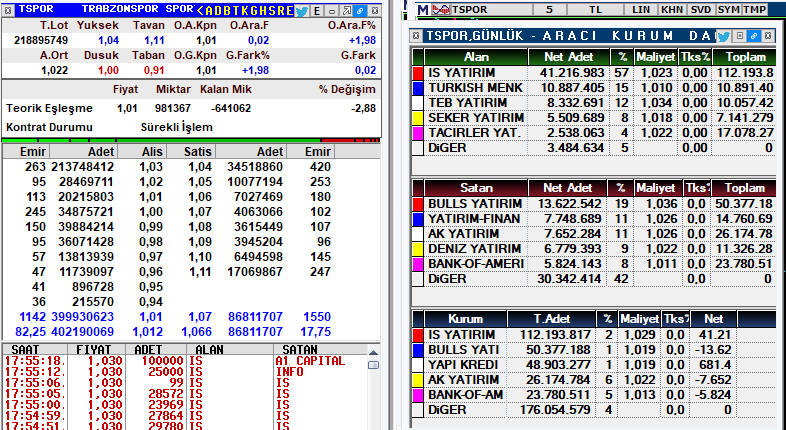
Task: Click yellow letter D in TSPOR title bar
Action: coord(219,10)
